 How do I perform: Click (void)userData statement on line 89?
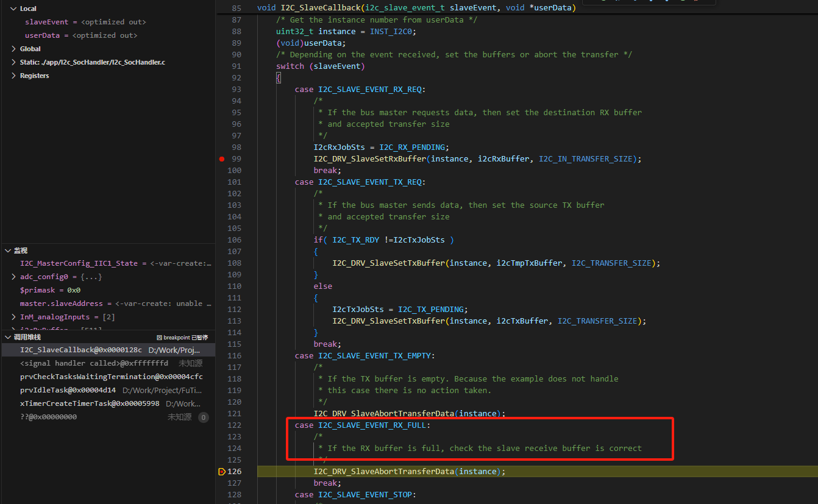tap(311, 43)
